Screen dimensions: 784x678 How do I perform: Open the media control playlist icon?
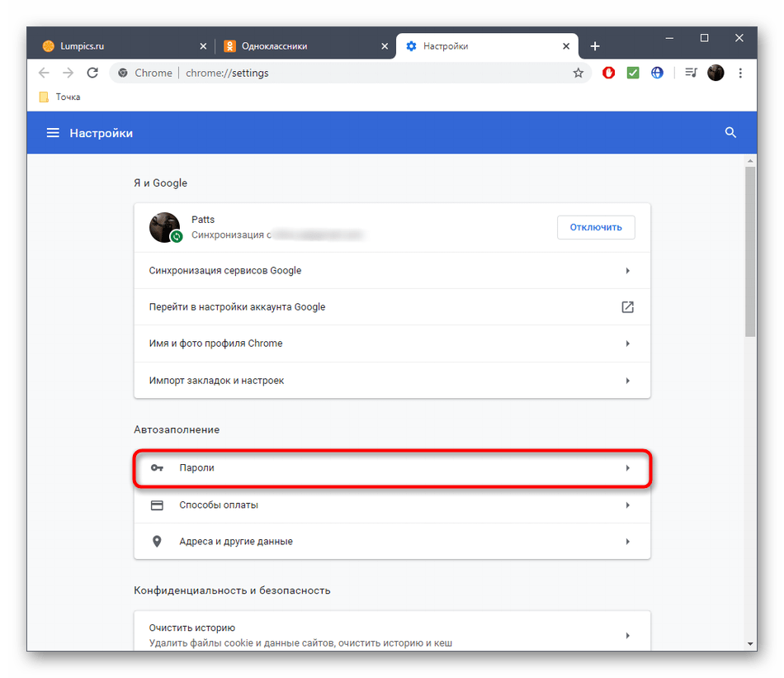[x=691, y=73]
